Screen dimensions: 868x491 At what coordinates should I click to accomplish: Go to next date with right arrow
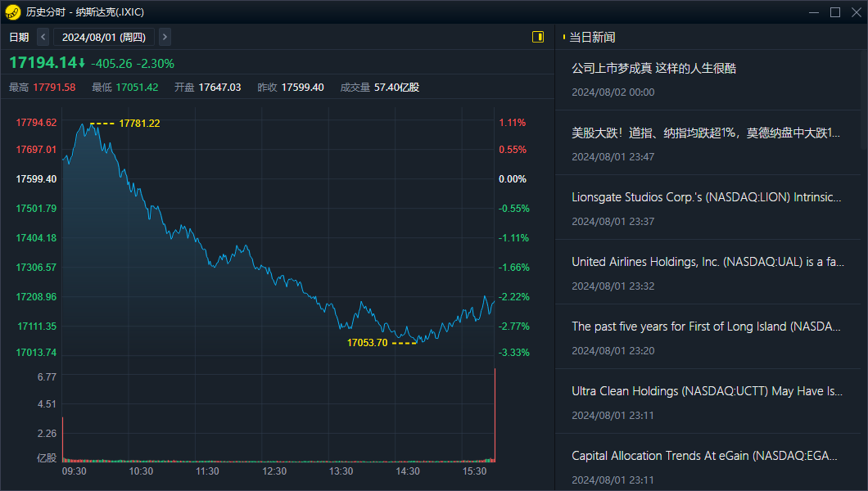click(x=165, y=37)
